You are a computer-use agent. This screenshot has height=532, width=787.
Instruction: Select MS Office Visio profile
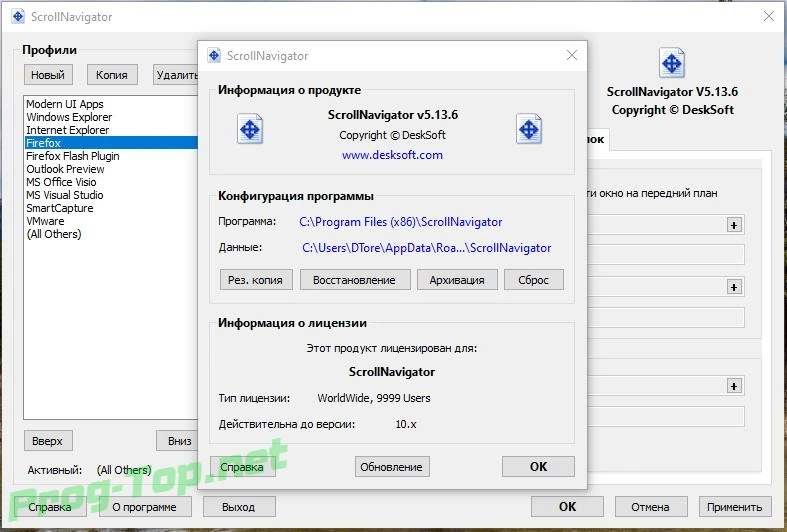[111, 182]
